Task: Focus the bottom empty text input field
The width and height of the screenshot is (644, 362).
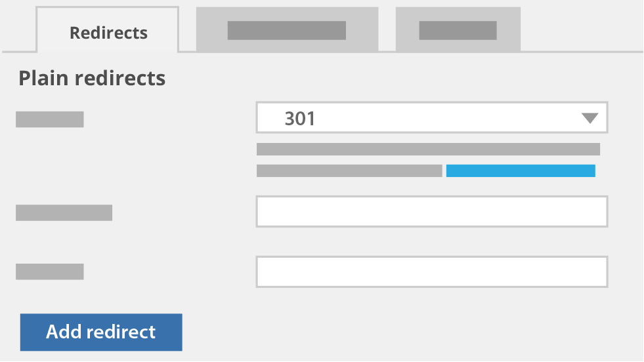Action: [x=432, y=271]
